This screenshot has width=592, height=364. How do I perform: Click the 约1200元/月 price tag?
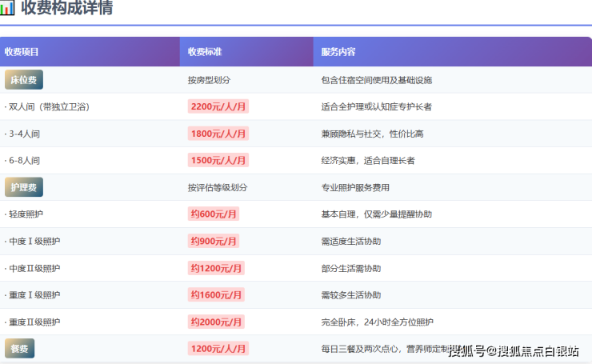(216, 268)
